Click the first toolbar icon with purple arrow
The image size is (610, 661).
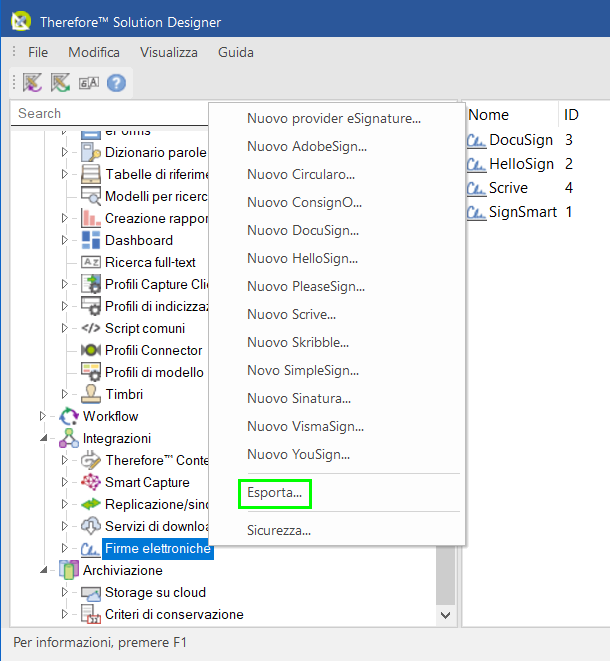32,83
